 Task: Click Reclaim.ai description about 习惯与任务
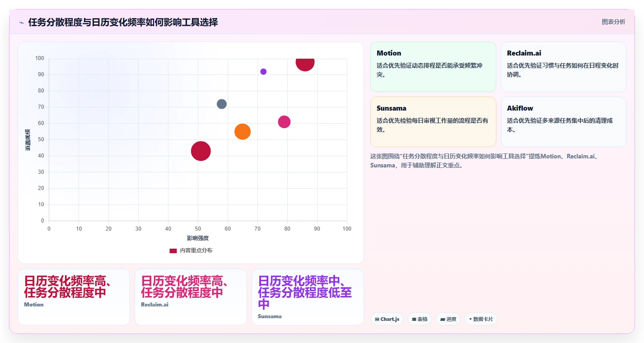(x=563, y=70)
